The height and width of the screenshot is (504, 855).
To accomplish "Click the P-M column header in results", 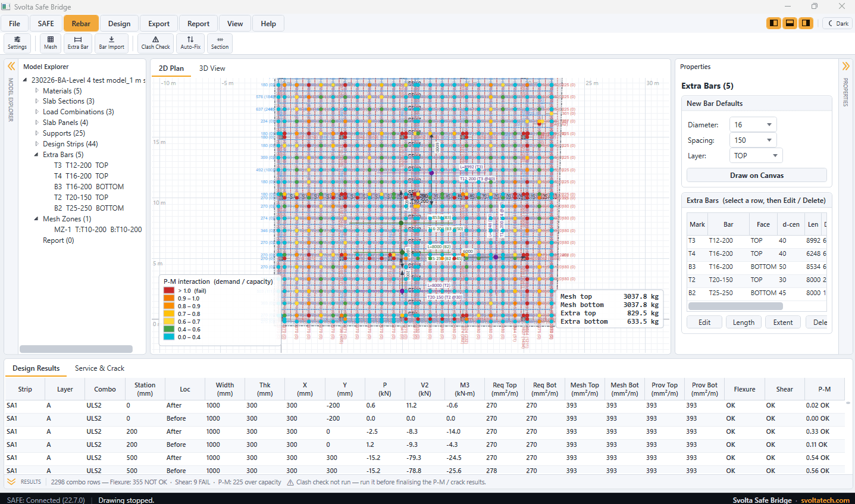I will [824, 389].
